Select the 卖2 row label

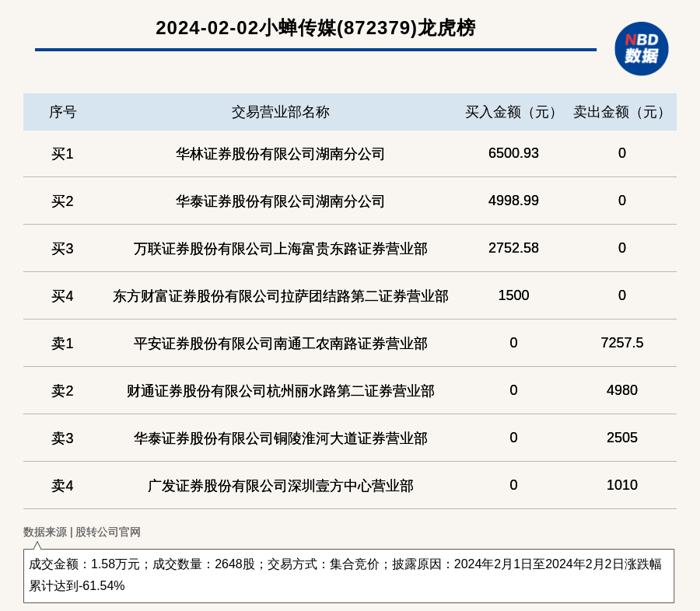[x=62, y=390]
